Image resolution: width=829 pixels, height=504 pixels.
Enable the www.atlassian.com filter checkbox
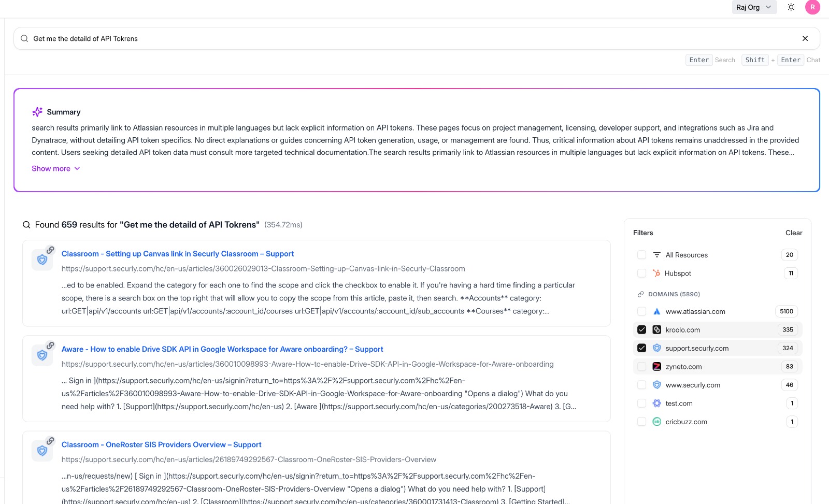(641, 311)
